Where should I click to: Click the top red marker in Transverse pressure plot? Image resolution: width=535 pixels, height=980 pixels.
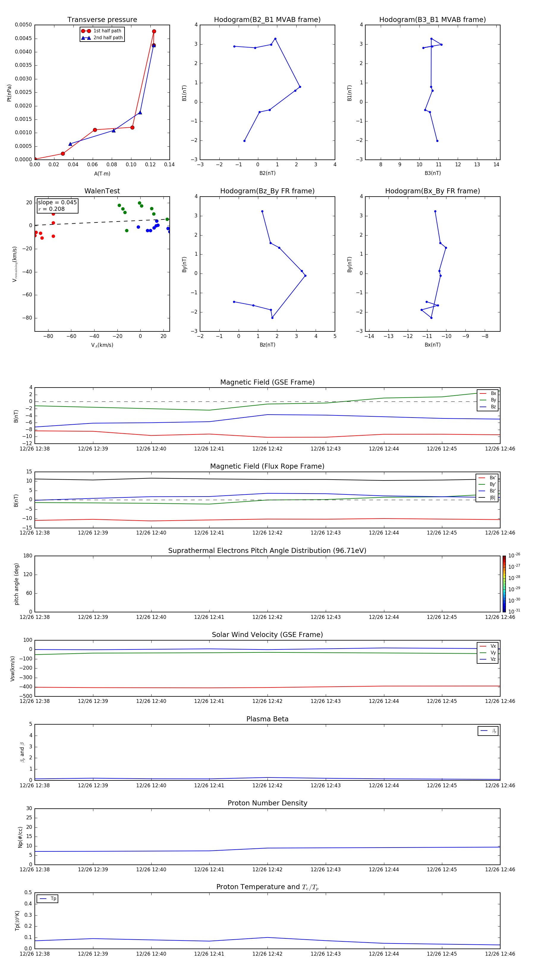[x=154, y=31]
